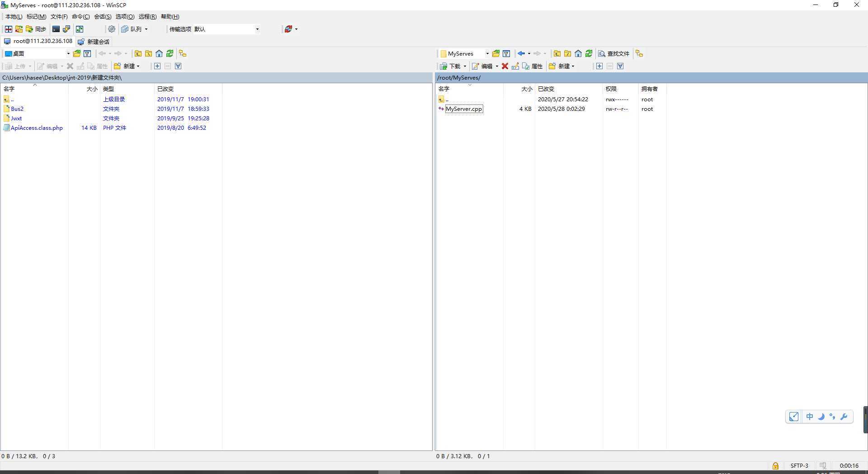Open the 传输选项 transfer settings combo box
868x474 pixels.
tap(227, 29)
